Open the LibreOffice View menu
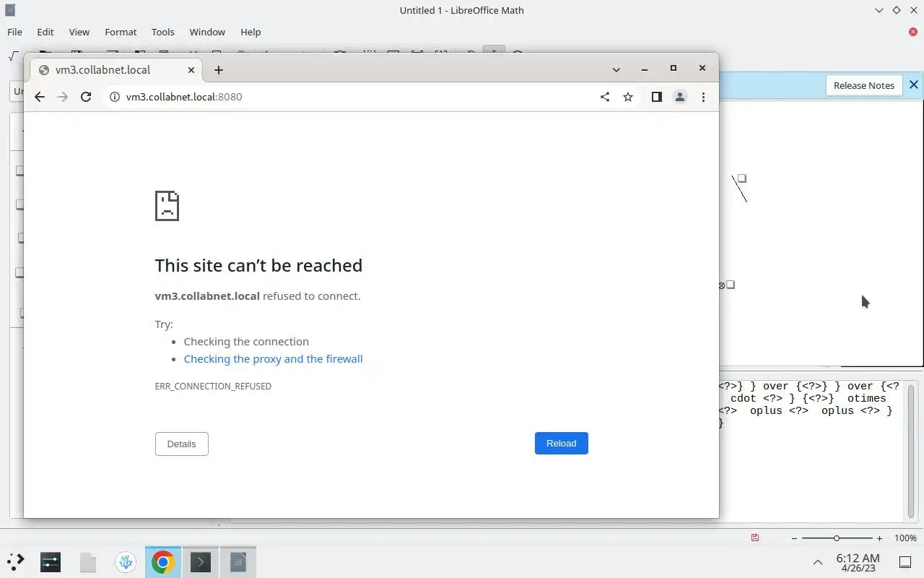The height and width of the screenshot is (578, 924). 79,32
